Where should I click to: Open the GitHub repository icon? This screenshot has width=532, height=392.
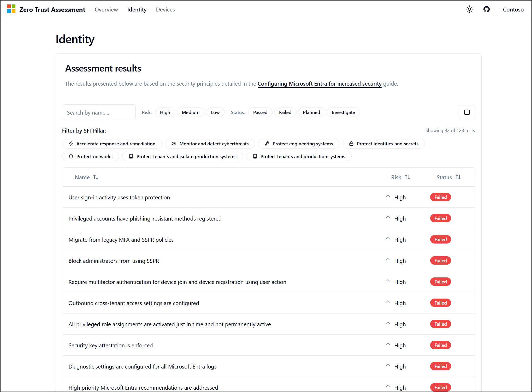point(486,10)
